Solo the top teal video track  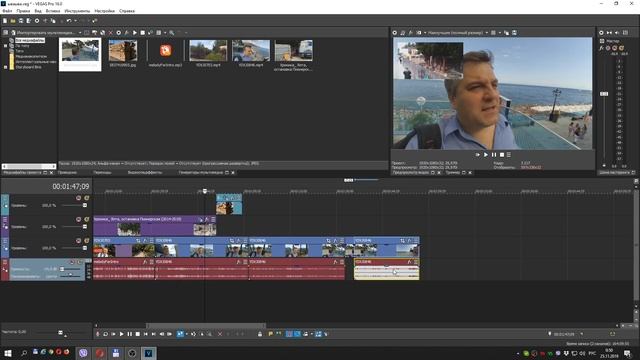[x=87, y=198]
